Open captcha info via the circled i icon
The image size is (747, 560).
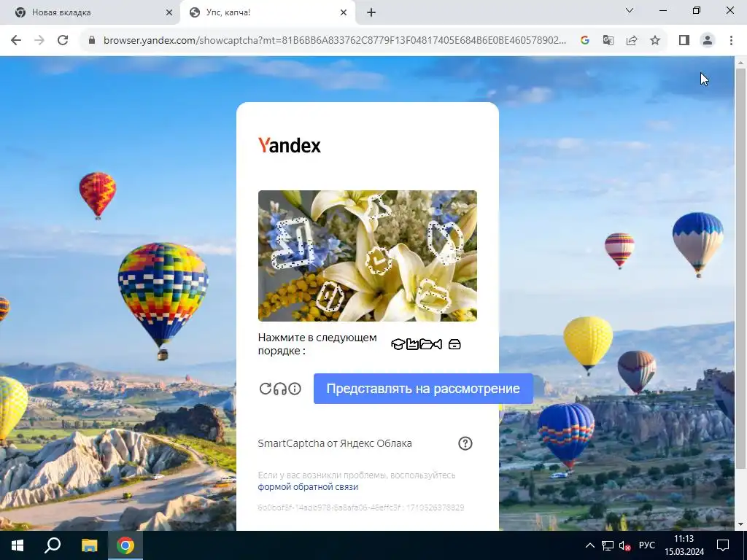pyautogui.click(x=295, y=389)
